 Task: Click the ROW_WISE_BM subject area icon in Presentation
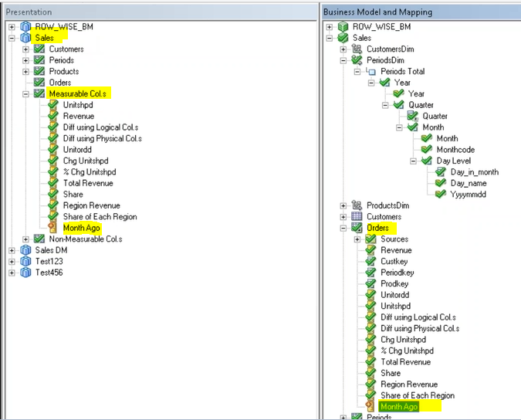pos(25,26)
